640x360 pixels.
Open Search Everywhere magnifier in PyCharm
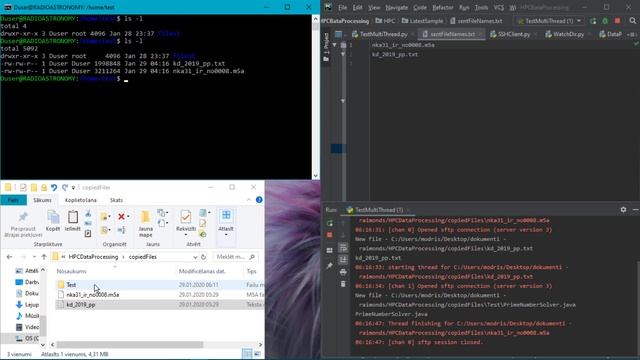click(633, 21)
